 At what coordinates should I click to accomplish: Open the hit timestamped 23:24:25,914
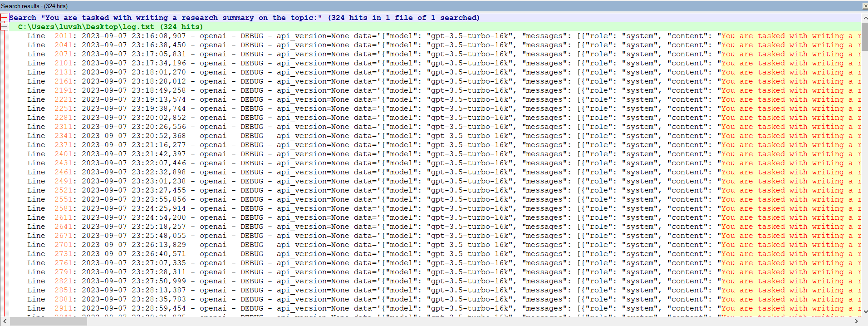coord(435,208)
